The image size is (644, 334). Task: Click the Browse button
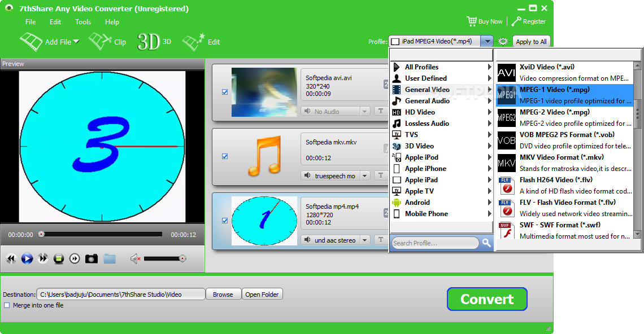(223, 294)
